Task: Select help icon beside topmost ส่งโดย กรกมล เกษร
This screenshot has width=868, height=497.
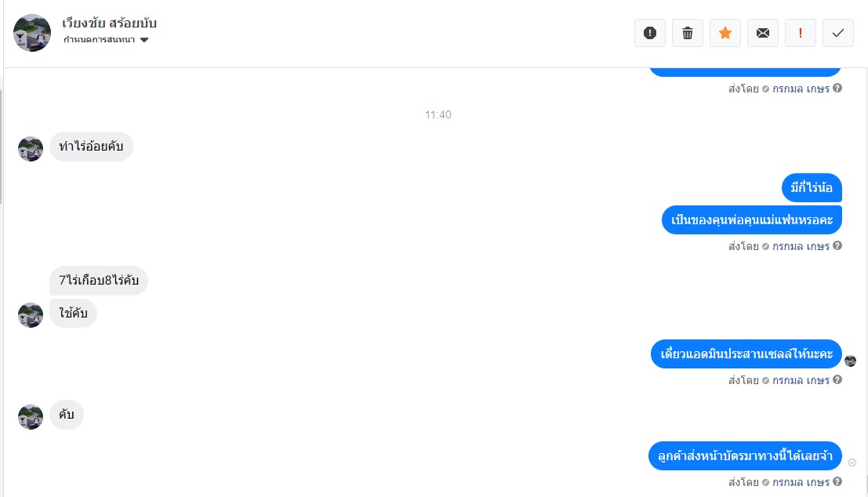Action: [837, 88]
